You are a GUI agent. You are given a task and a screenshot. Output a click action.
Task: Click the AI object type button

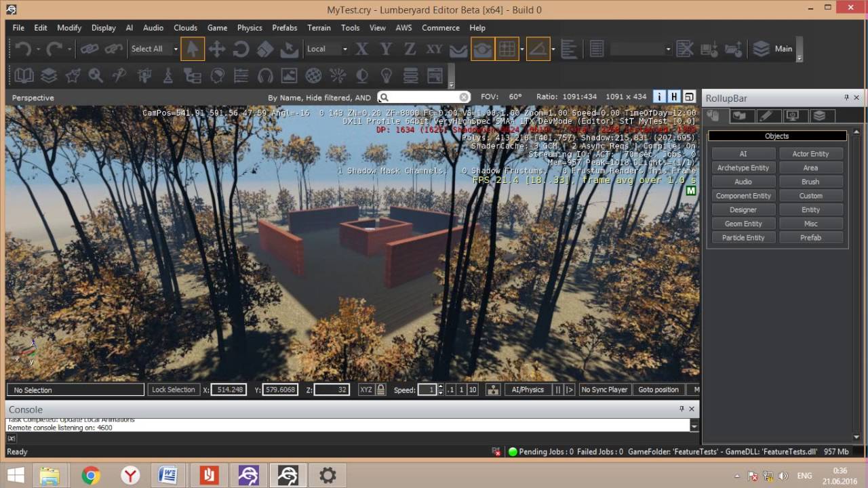(743, 154)
